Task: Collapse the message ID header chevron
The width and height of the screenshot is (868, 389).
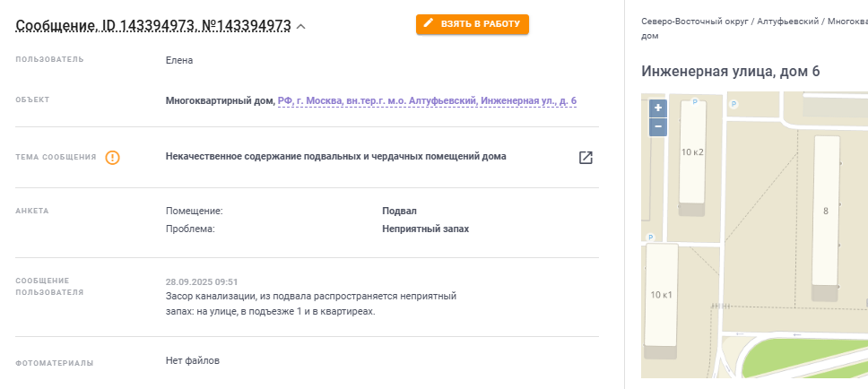Action: pos(301,27)
